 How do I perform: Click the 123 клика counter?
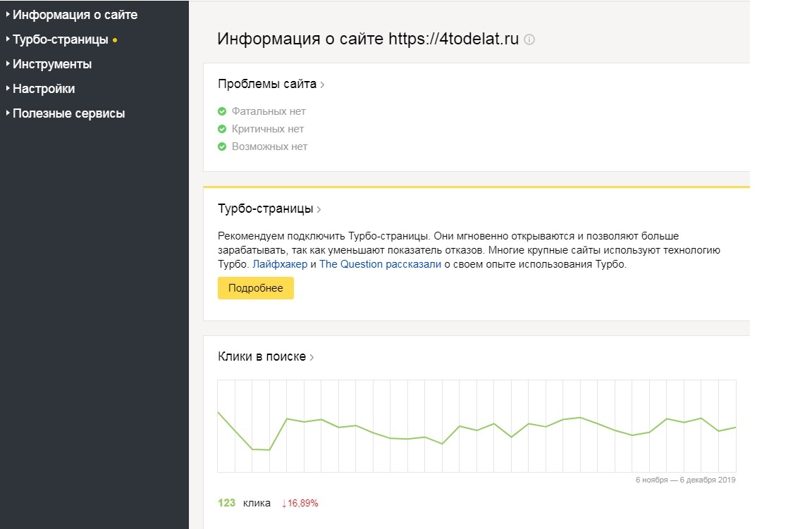244,503
